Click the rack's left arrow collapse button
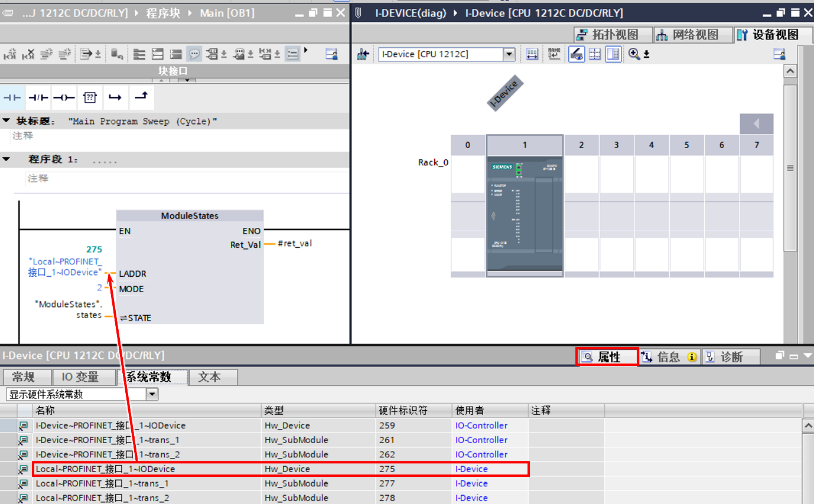The image size is (814, 504). point(756,125)
